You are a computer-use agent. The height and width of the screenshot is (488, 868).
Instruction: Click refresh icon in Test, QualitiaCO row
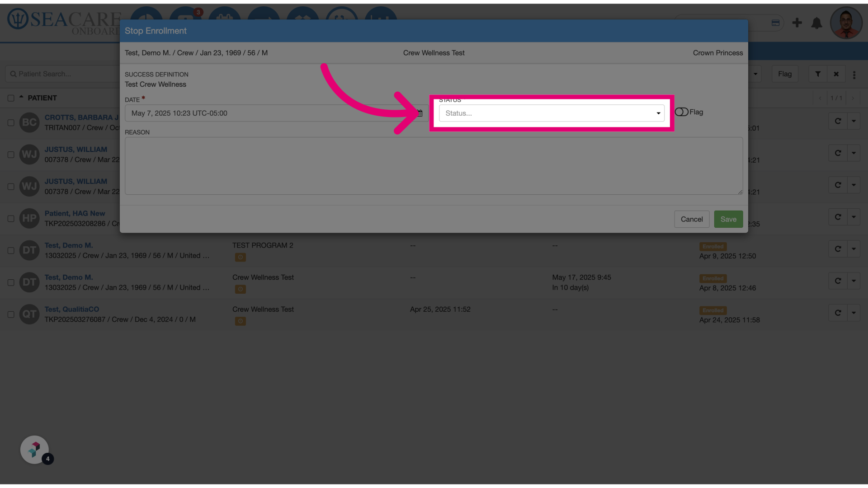838,313
